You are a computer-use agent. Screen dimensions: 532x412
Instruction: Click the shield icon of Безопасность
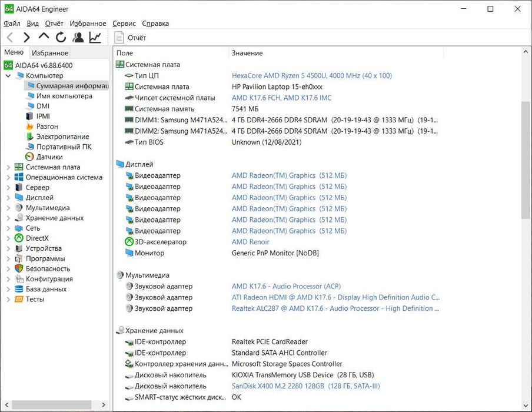coord(19,268)
